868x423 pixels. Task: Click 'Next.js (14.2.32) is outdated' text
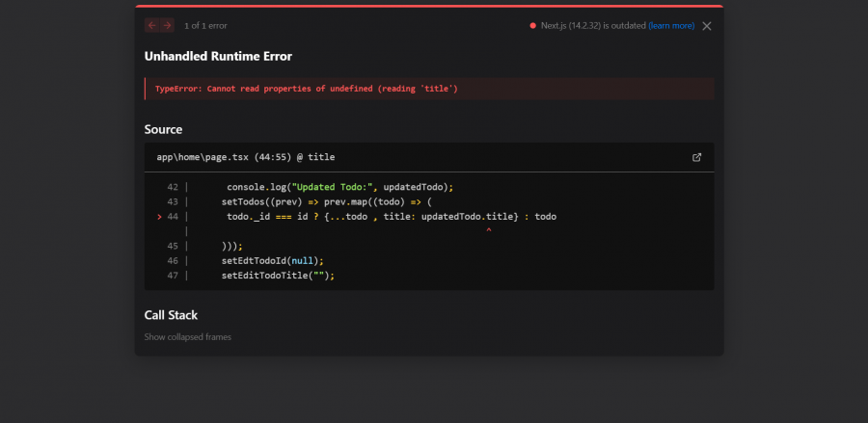tap(592, 26)
